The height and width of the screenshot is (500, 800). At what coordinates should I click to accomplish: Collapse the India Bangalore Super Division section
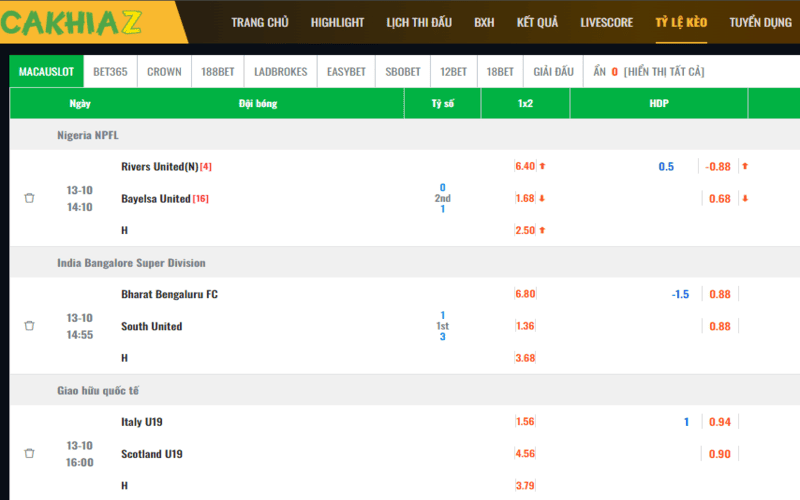(x=131, y=263)
